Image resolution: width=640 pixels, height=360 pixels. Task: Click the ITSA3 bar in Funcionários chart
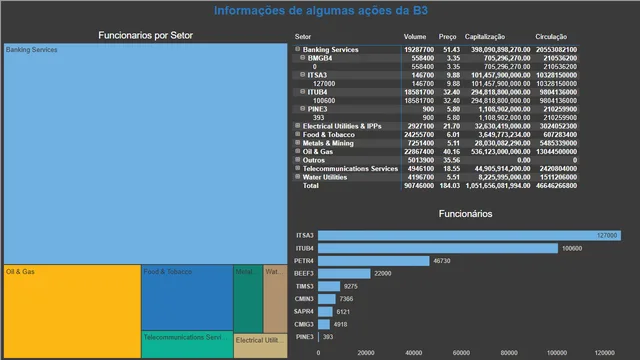[x=469, y=236]
